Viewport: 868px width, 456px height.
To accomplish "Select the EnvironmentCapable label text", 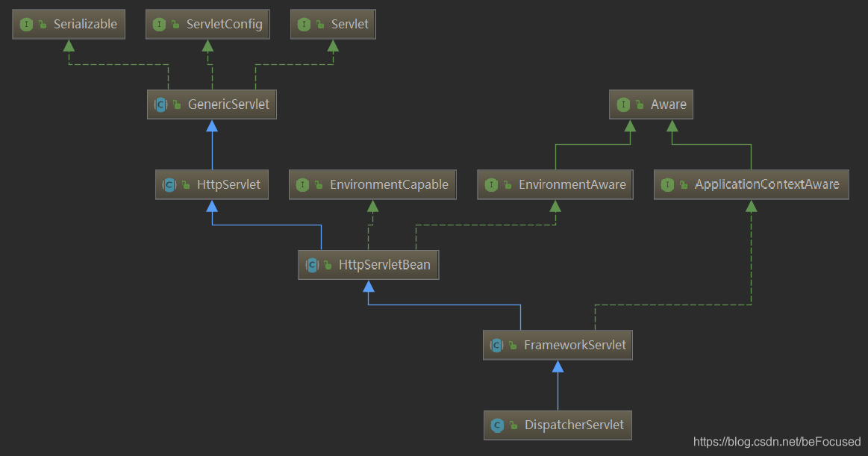I will [389, 185].
